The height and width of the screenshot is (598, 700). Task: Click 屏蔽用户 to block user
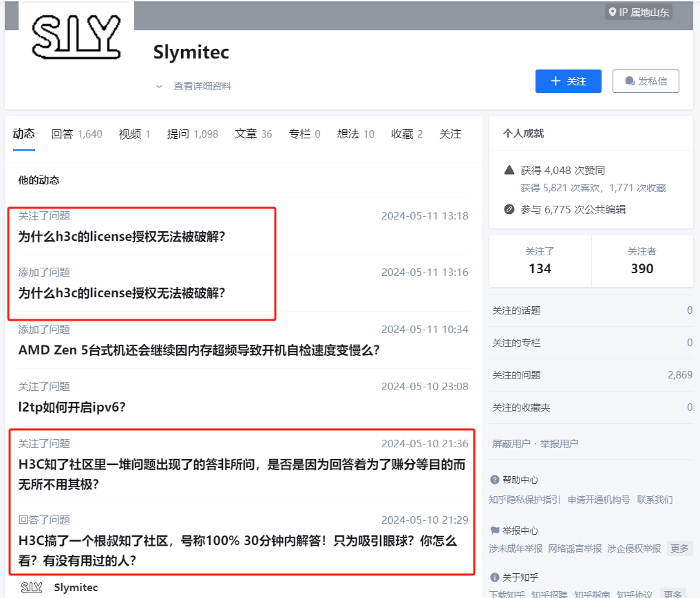[511, 444]
